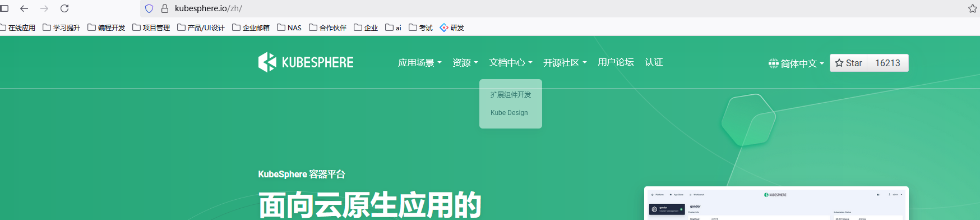Image resolution: width=980 pixels, height=220 pixels.
Task: Bookmark this page with the star icon
Action: click(973, 8)
